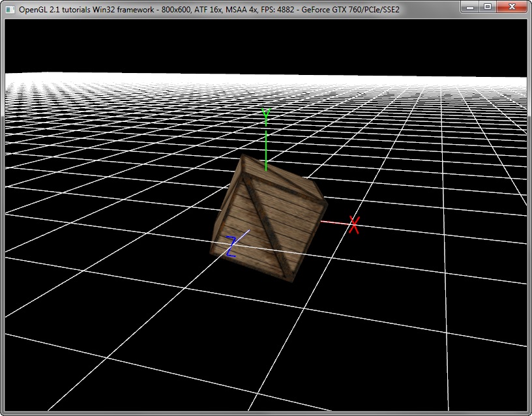This screenshot has width=532, height=416.
Task: Click the wooden crate in the scene
Action: [269, 218]
